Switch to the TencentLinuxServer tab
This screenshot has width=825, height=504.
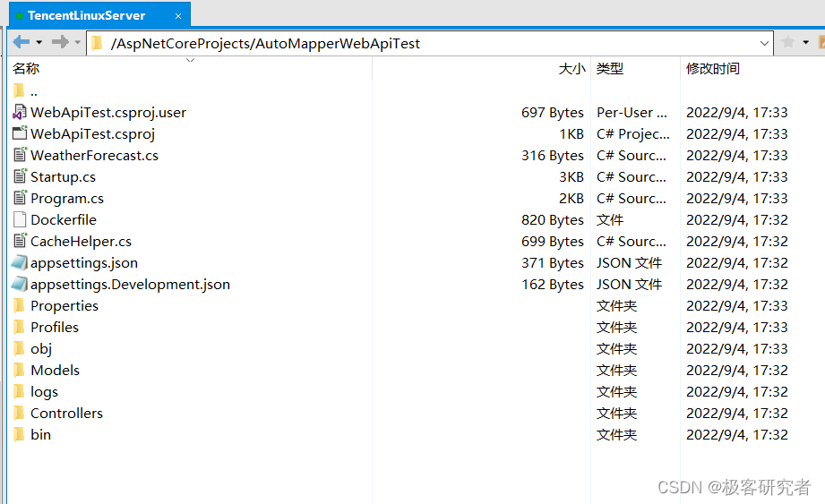[x=86, y=15]
